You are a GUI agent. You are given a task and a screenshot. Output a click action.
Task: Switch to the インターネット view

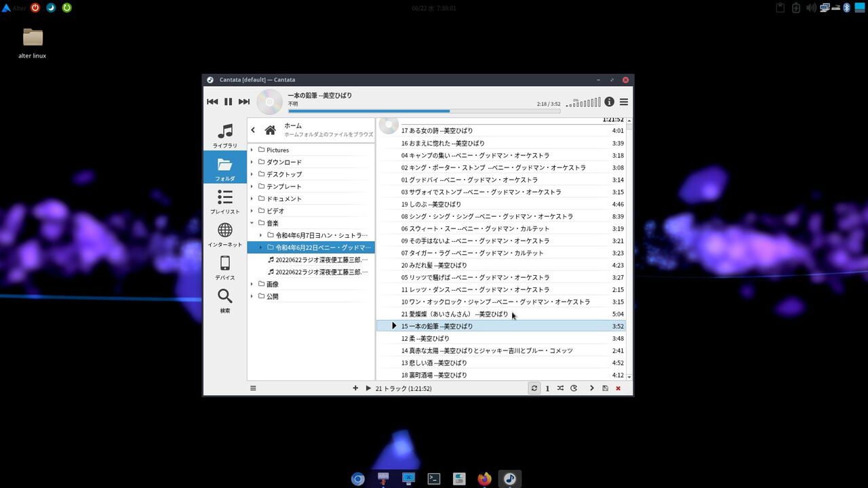[225, 234]
